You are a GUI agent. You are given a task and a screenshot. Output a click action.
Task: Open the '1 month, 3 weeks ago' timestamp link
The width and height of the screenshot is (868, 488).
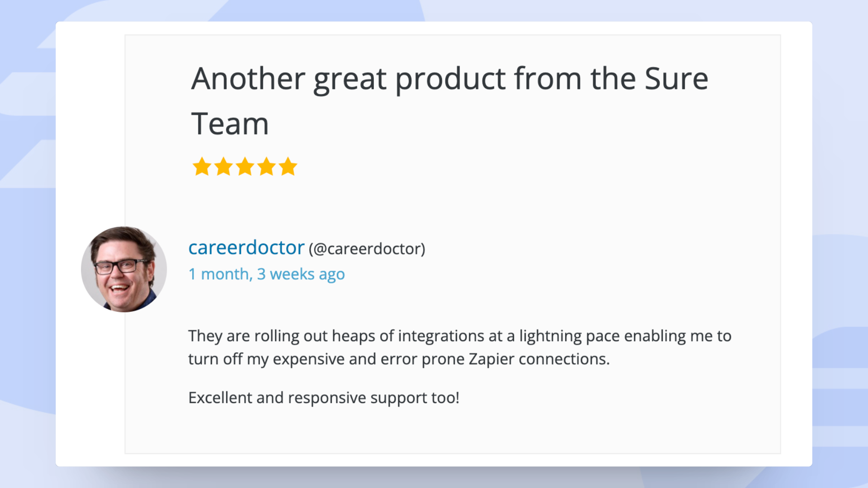pos(266,274)
